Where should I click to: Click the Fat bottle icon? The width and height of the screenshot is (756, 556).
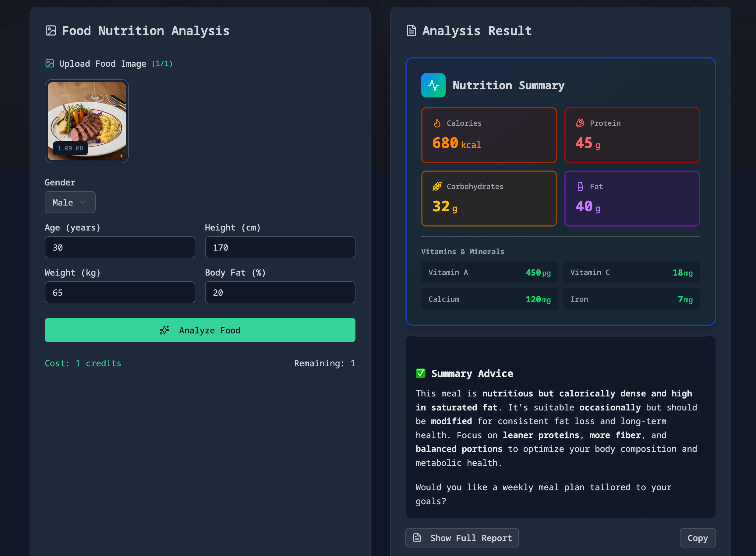580,186
